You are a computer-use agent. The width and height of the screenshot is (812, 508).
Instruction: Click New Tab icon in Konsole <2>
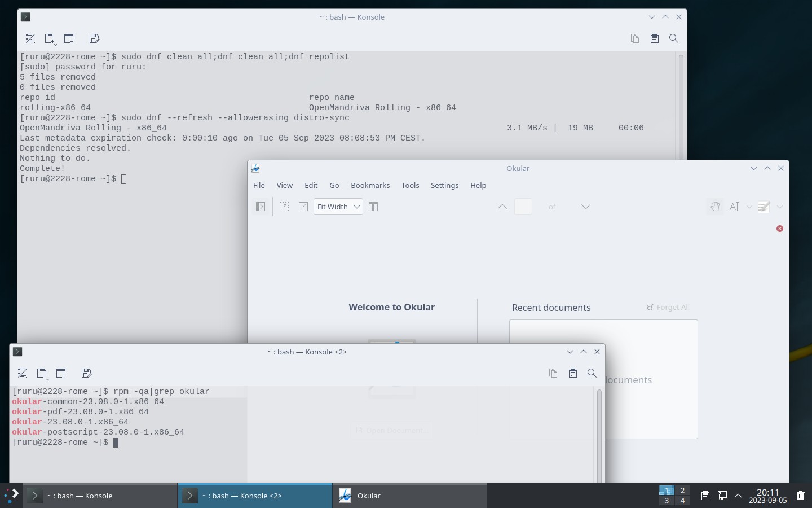[x=42, y=373]
